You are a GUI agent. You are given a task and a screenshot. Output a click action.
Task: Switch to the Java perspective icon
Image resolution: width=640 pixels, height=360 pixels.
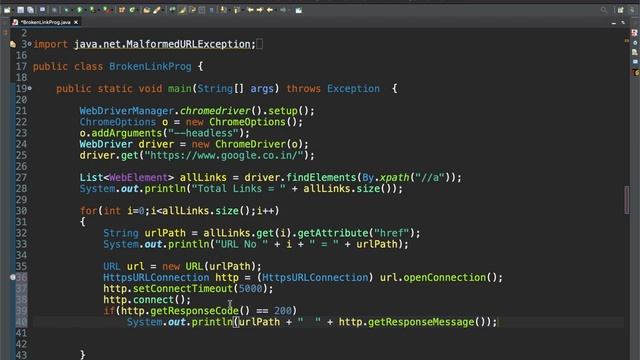(632, 10)
